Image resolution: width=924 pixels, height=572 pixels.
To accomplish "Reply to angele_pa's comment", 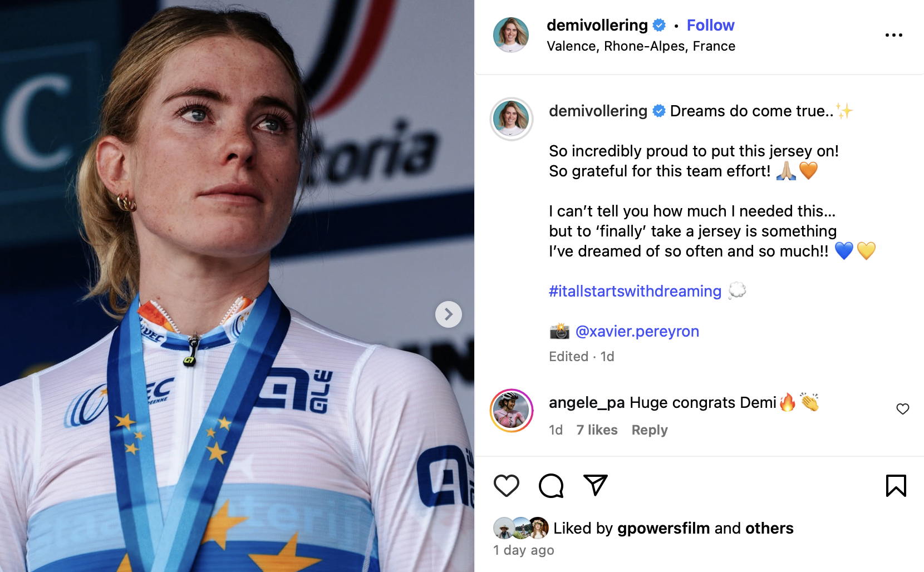I will 649,430.
